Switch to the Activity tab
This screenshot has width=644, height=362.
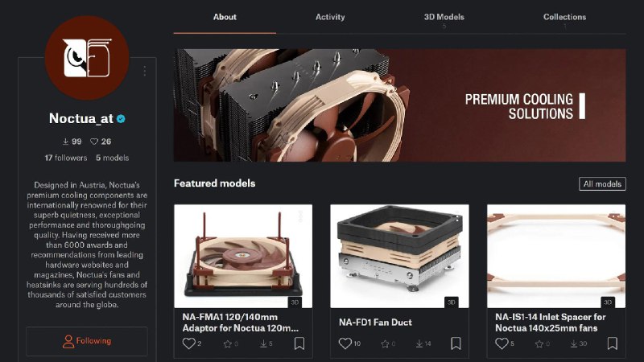pyautogui.click(x=330, y=17)
